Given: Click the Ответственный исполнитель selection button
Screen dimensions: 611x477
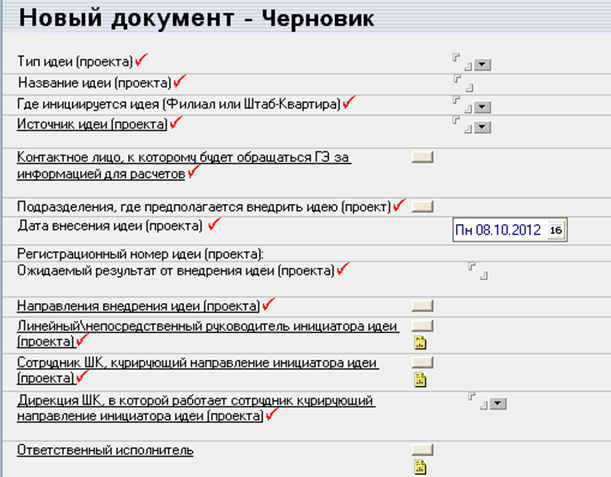Looking at the screenshot, I should pyautogui.click(x=422, y=450).
